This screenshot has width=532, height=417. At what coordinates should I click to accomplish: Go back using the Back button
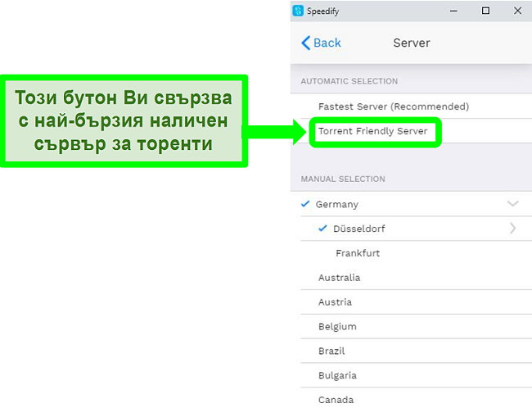click(x=321, y=43)
